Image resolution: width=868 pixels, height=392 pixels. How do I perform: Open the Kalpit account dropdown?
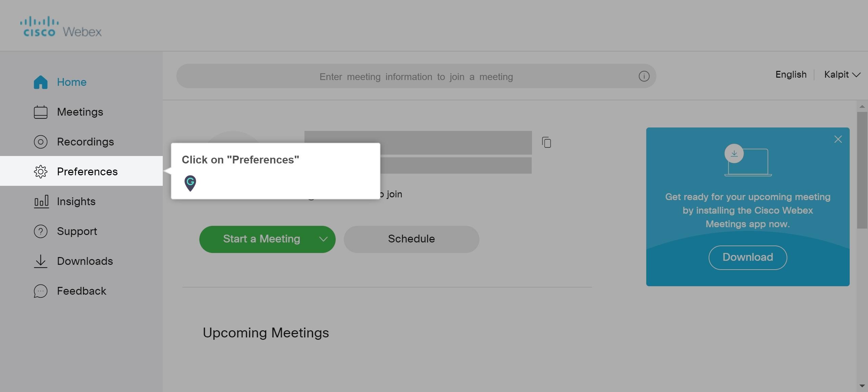click(x=842, y=75)
